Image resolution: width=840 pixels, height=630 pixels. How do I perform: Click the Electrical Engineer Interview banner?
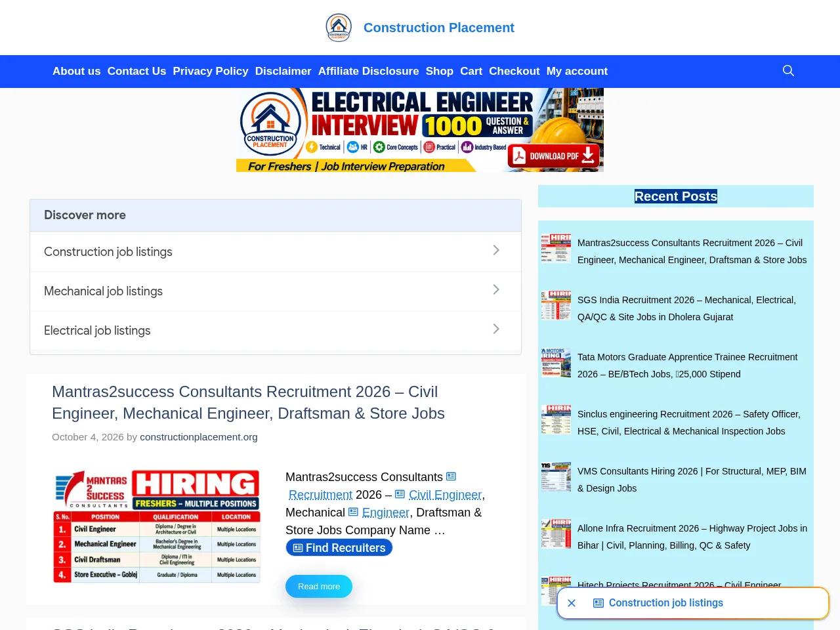point(420,130)
